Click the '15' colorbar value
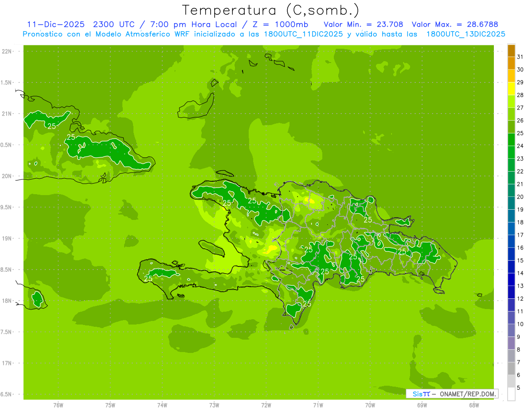This screenshot has height=411, width=532. [x=520, y=260]
